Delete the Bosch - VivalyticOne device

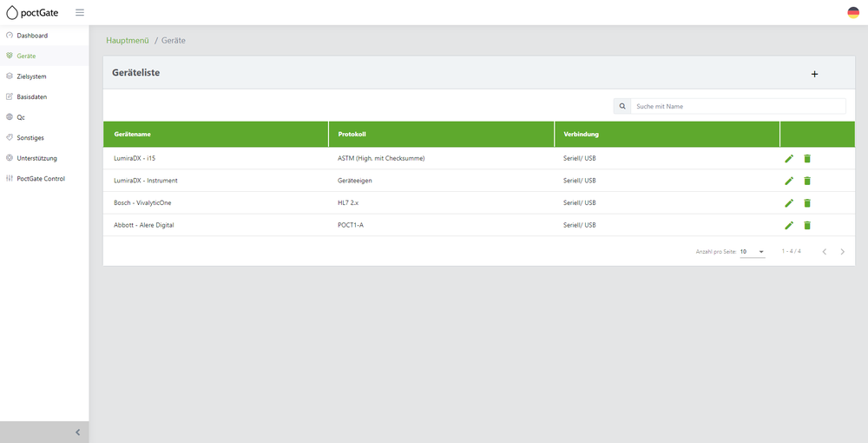click(807, 202)
